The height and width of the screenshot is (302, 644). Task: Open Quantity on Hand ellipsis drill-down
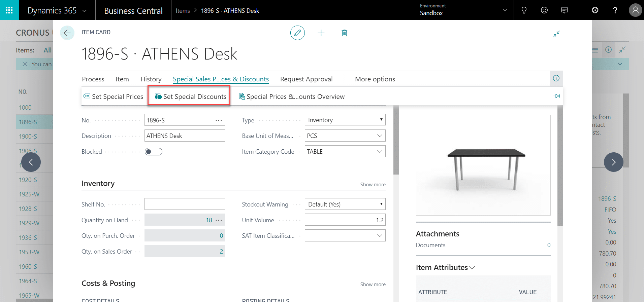[219, 220]
